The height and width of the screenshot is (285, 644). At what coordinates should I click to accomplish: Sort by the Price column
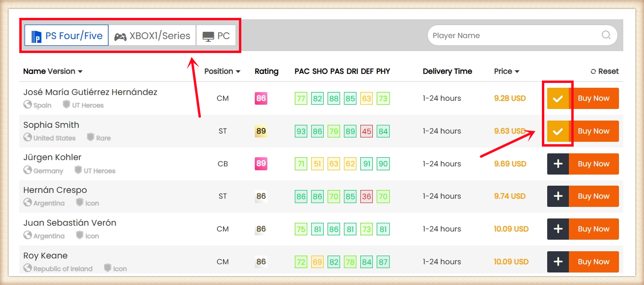tap(507, 71)
